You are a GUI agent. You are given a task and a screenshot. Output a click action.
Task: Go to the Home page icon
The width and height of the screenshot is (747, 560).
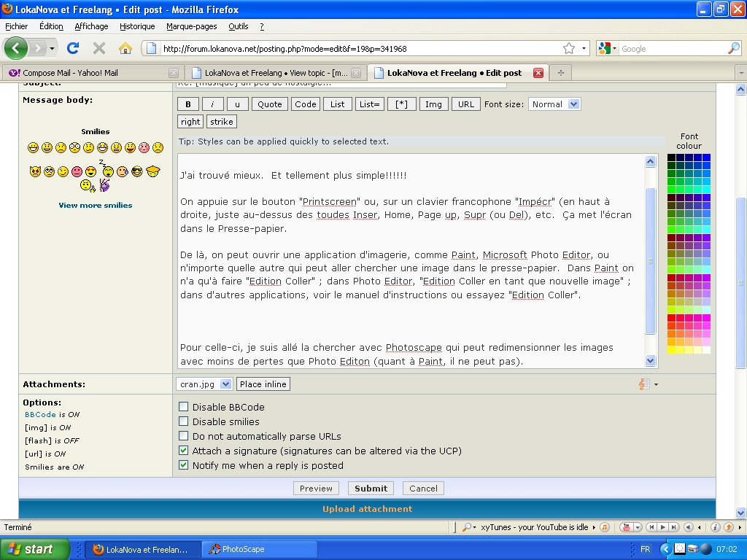tap(125, 48)
